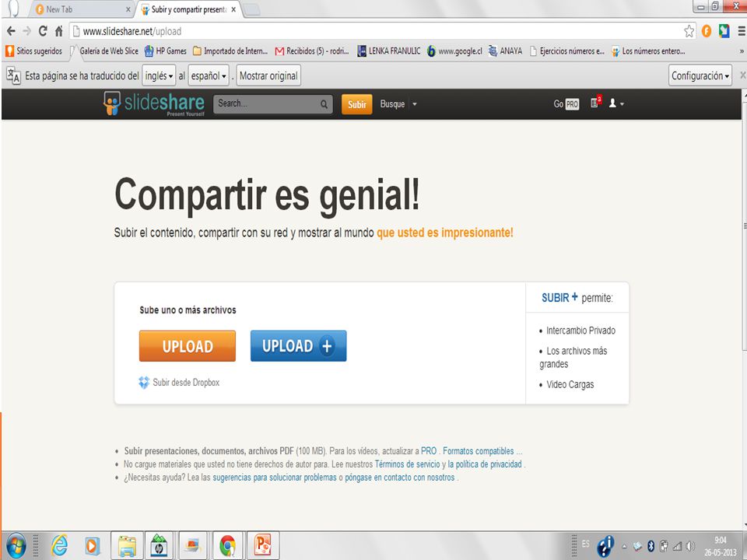Switch to PowerPoint in the taskbar

pos(262,546)
